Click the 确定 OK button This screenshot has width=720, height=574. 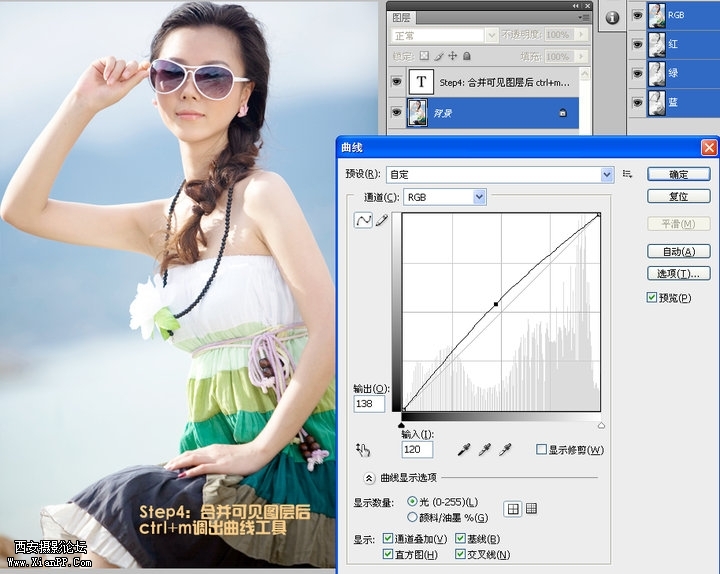point(679,174)
